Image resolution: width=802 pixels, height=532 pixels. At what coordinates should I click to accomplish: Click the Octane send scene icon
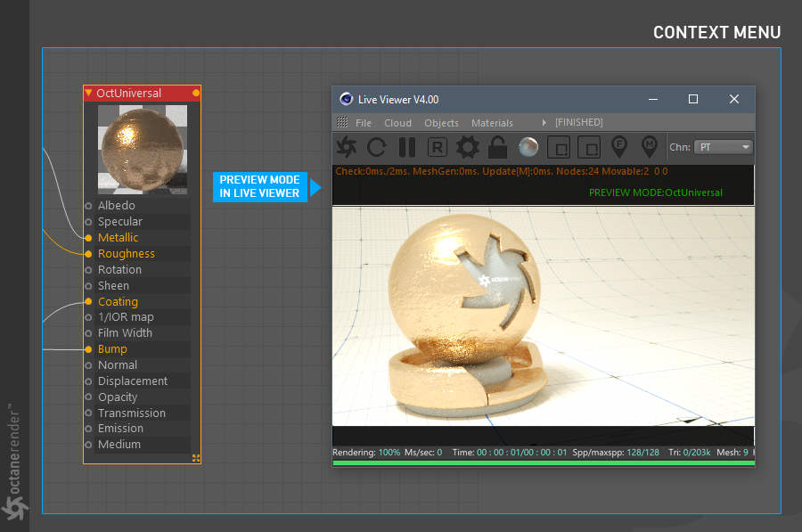click(x=347, y=147)
